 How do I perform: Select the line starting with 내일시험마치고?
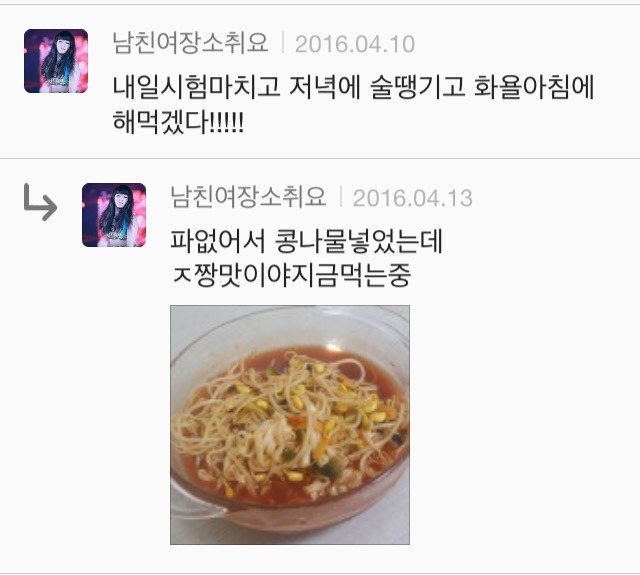[353, 87]
